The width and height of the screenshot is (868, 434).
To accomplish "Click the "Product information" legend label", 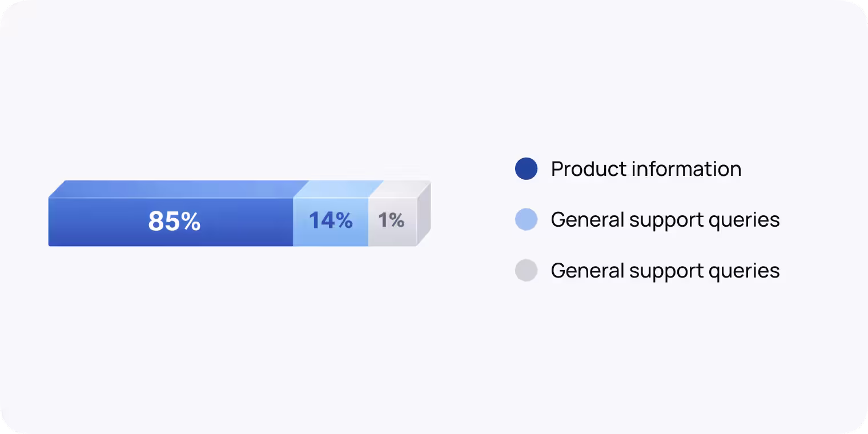I will 646,169.
